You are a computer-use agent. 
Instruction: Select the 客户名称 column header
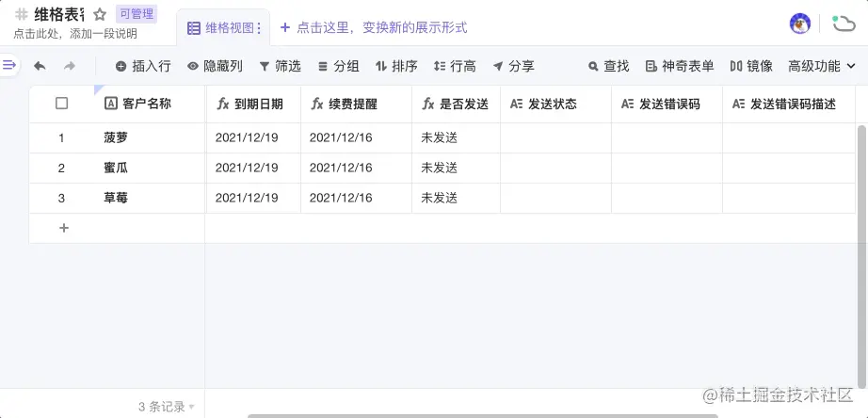[x=150, y=104]
